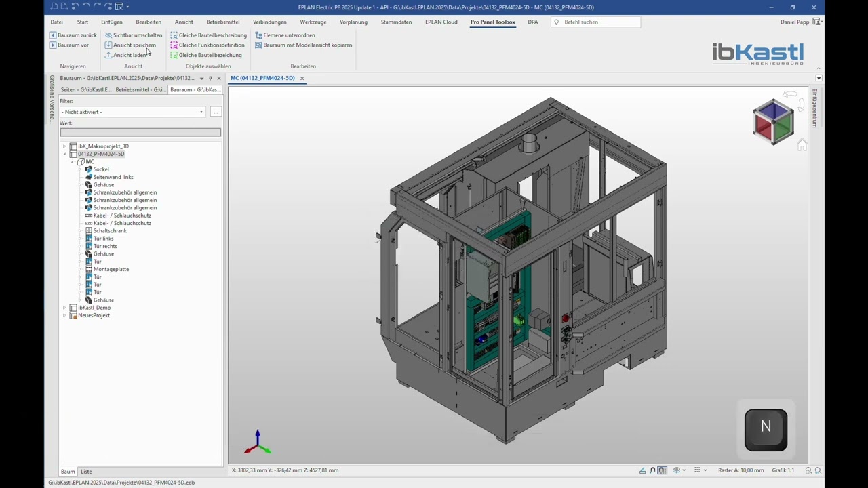Open the Vorplanung ribbon tab

[353, 22]
